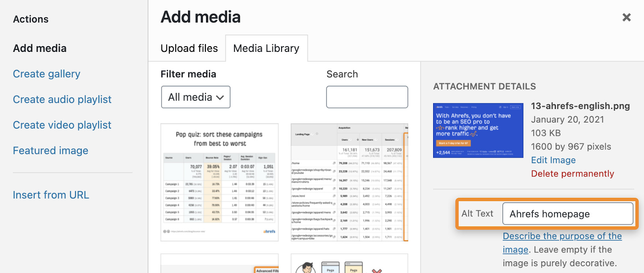
Task: Expand the All media filter dropdown
Action: (x=196, y=97)
